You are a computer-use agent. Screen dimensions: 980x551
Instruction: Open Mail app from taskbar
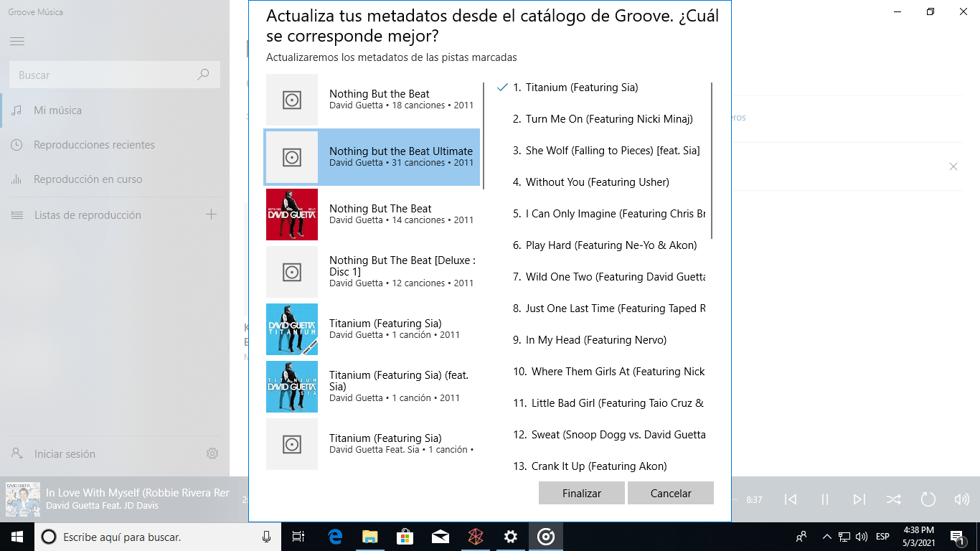click(x=440, y=537)
